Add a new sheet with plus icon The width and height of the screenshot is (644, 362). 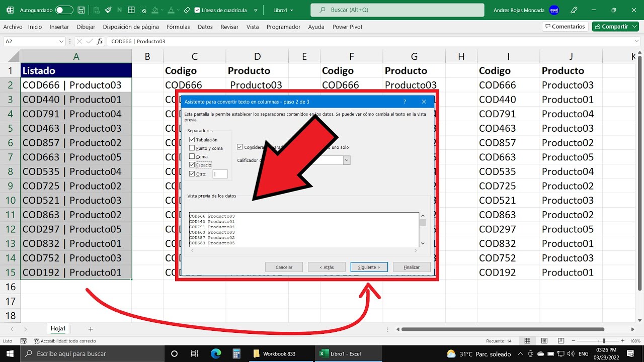click(x=91, y=329)
